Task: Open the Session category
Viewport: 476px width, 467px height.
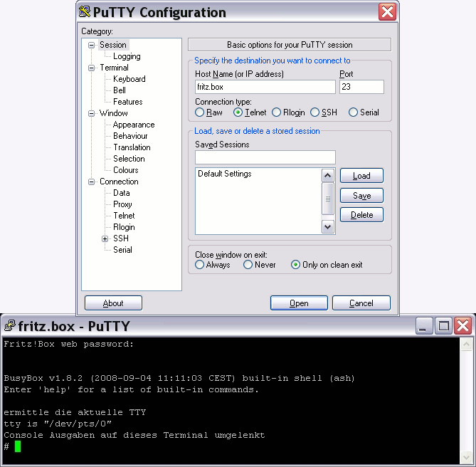Action: (113, 45)
